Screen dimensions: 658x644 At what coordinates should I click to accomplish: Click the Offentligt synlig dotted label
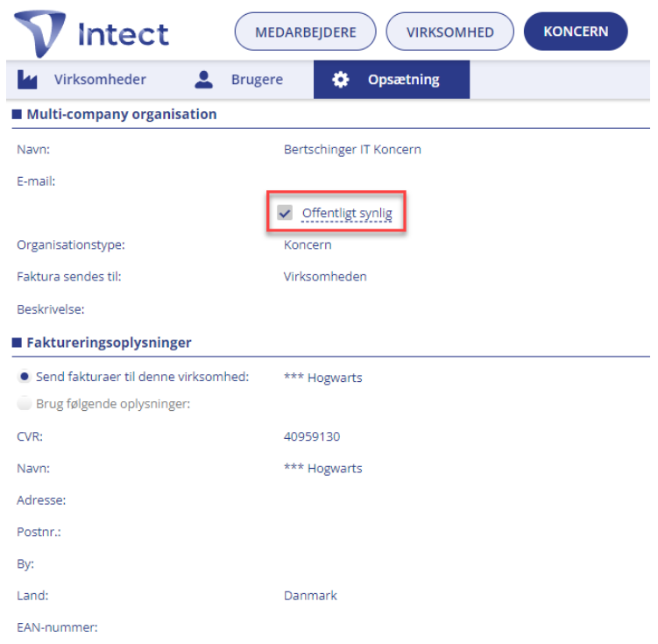pyautogui.click(x=347, y=213)
